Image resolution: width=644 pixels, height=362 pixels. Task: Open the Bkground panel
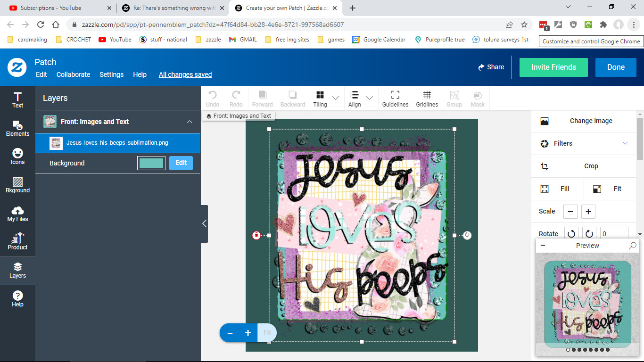pos(17,185)
